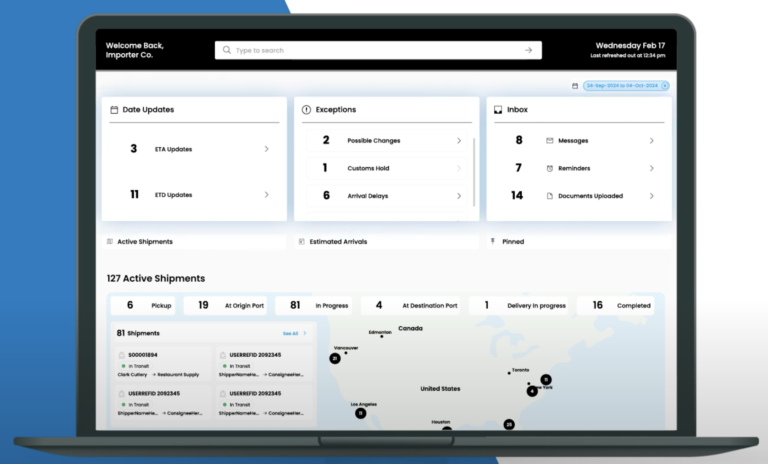The height and width of the screenshot is (464, 768).
Task: Click 'Wednesday Feb 17' date text
Action: click(x=630, y=45)
